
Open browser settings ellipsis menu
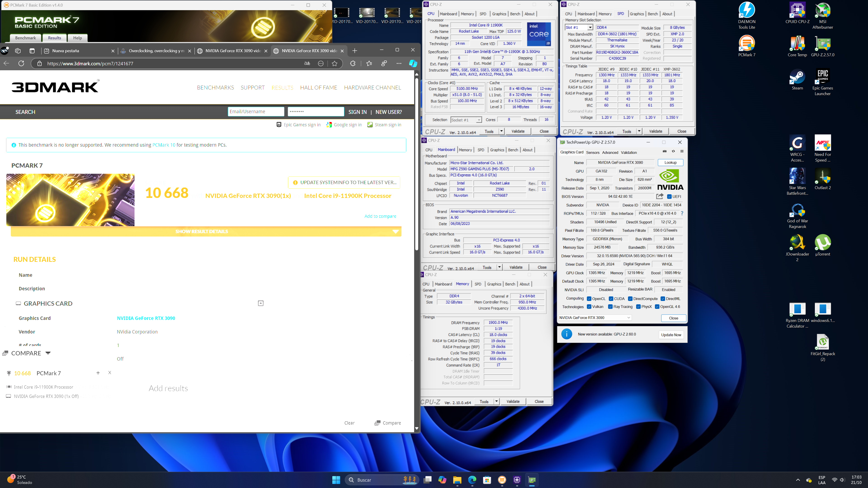tap(399, 63)
